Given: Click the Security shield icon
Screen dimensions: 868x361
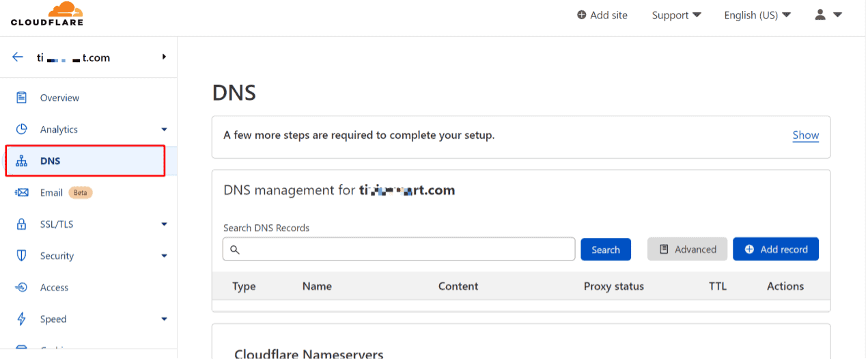Looking at the screenshot, I should [22, 256].
